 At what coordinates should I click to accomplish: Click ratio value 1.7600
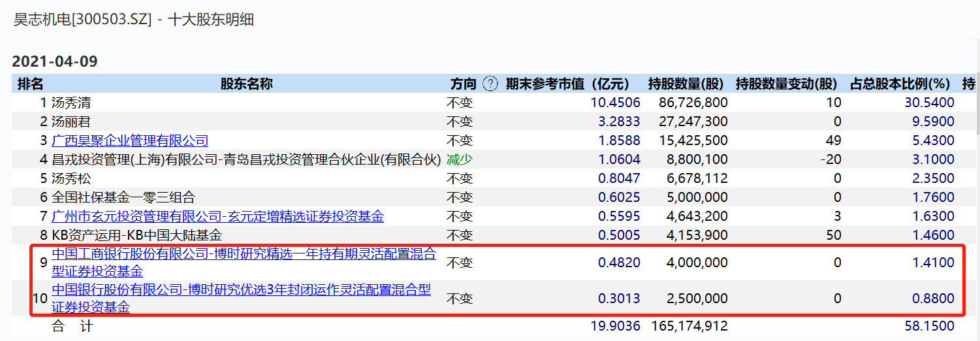coord(933,197)
